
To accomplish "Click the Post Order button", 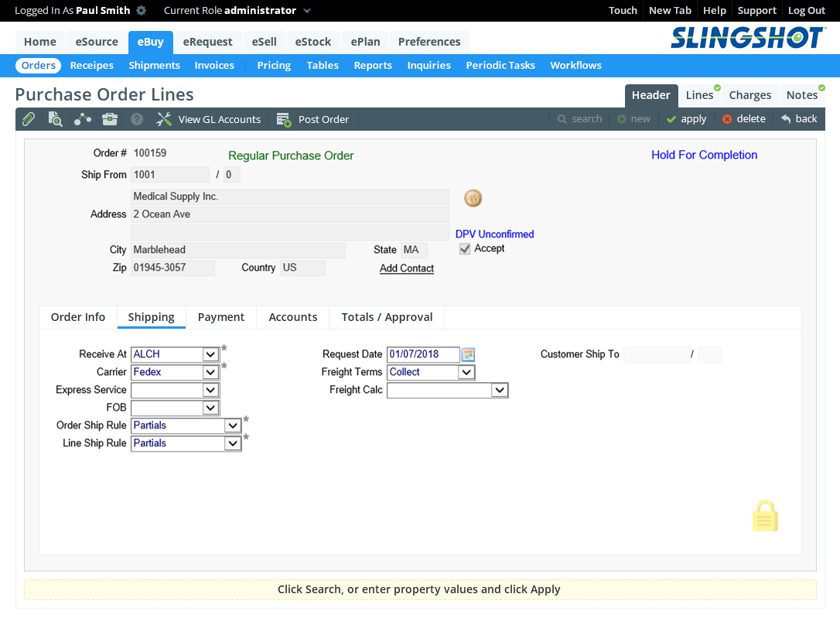I will point(313,119).
